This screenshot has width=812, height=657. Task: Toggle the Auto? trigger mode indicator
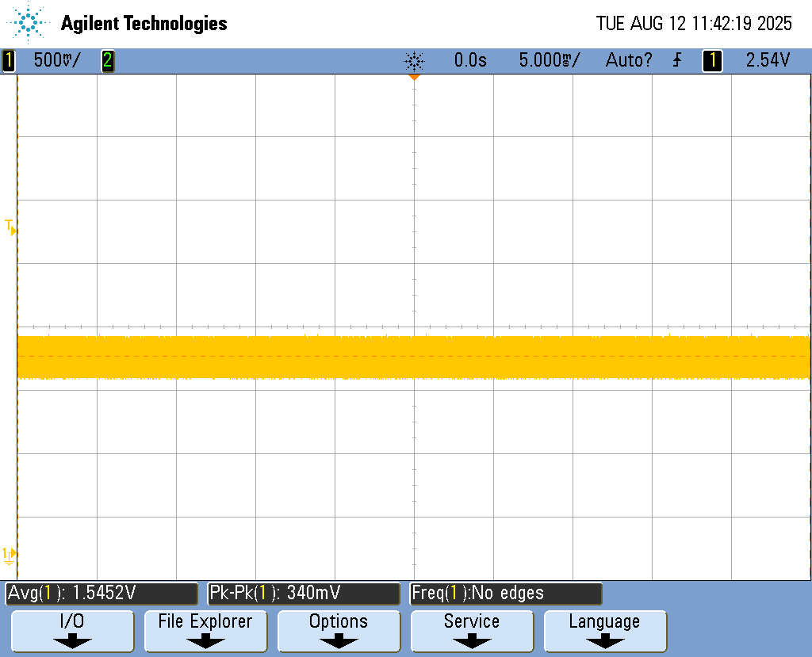[x=629, y=60]
